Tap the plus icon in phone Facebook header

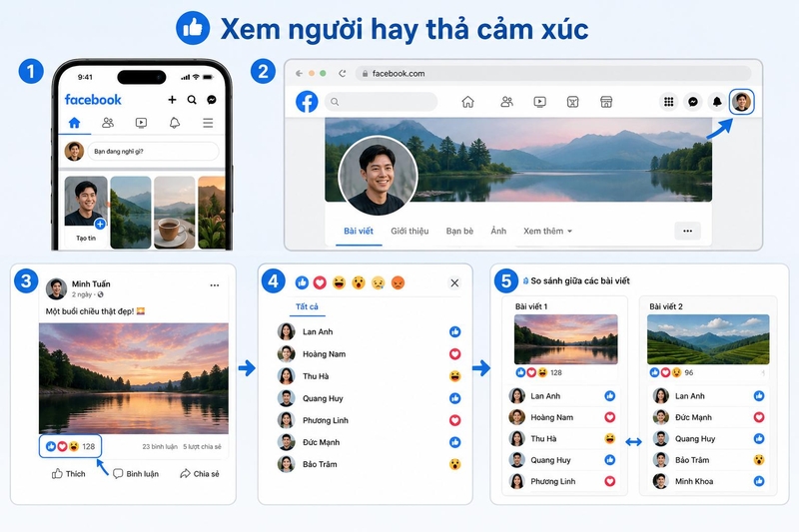(x=172, y=99)
